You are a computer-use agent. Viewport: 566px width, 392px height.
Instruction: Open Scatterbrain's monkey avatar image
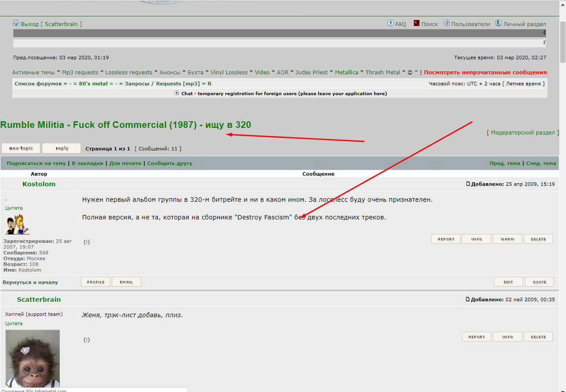(x=32, y=358)
